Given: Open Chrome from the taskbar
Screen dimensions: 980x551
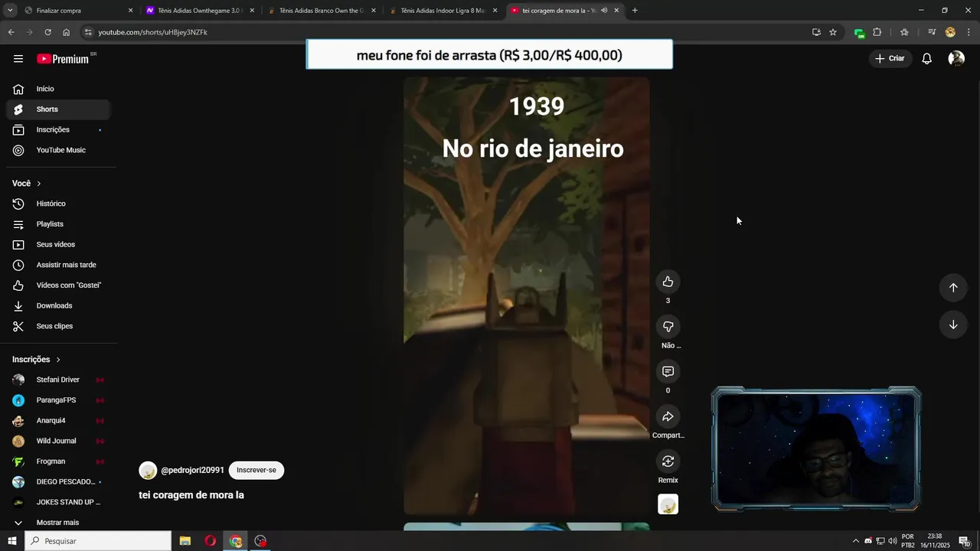Looking at the screenshot, I should coord(236,541).
